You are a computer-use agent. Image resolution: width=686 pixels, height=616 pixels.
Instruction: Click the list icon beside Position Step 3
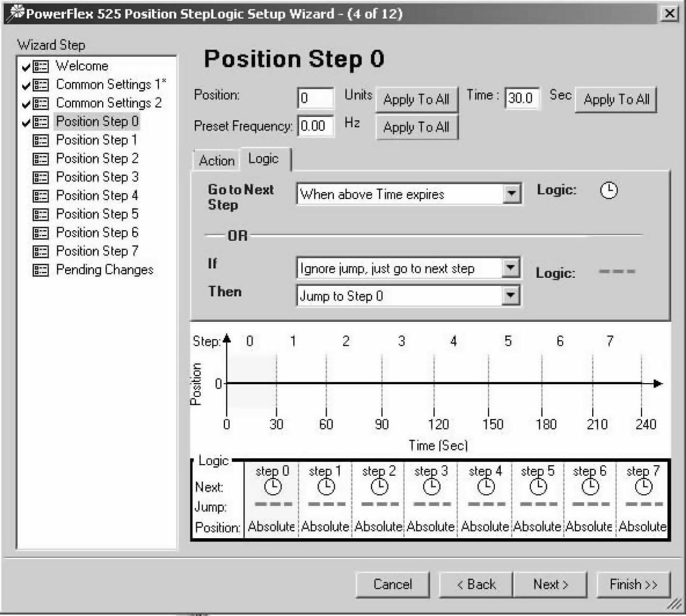point(41,177)
